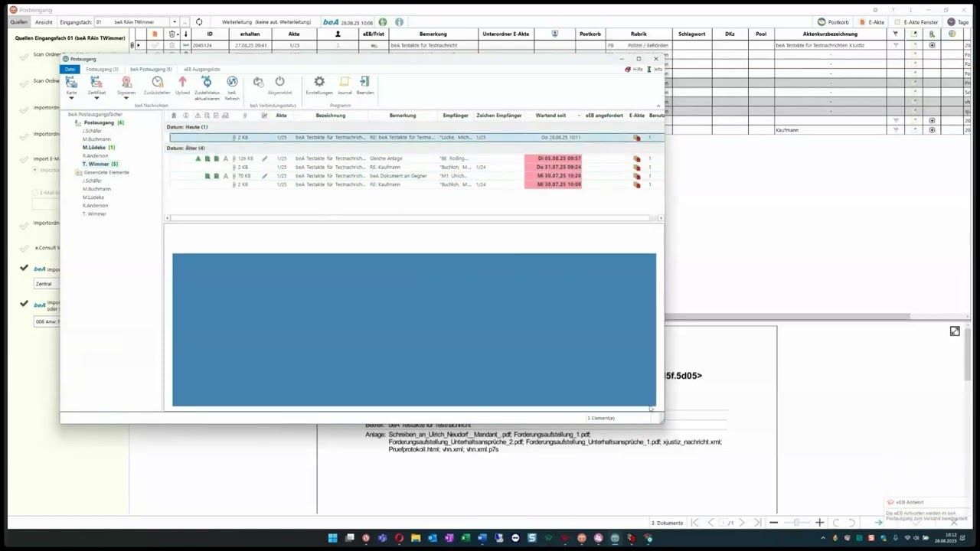Sort by the Empfänger column header
The image size is (980, 551).
tap(456, 116)
